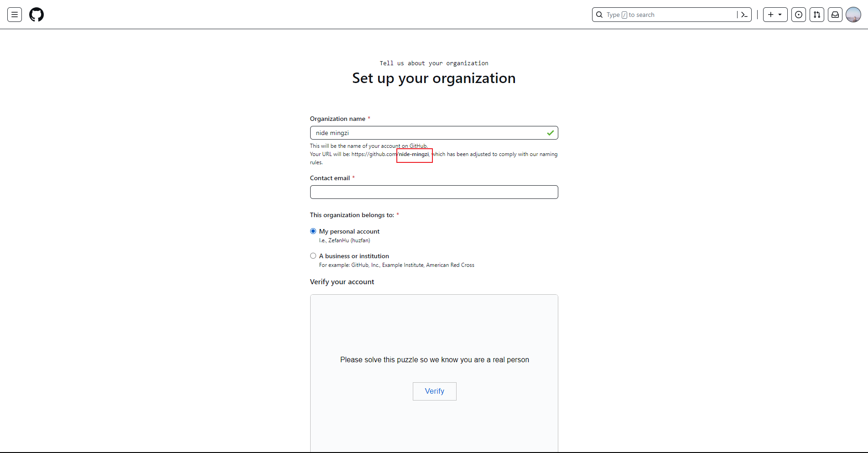
Task: Open the user avatar menu
Action: [x=853, y=15]
